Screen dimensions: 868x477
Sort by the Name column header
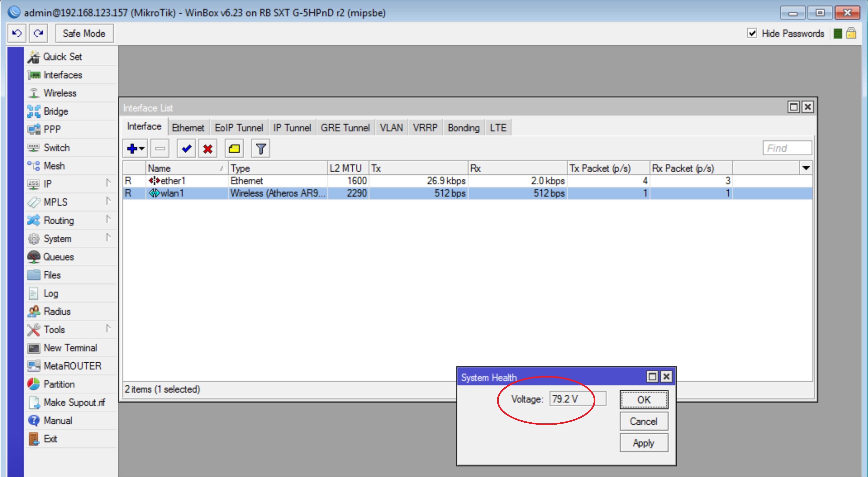pyautogui.click(x=187, y=168)
